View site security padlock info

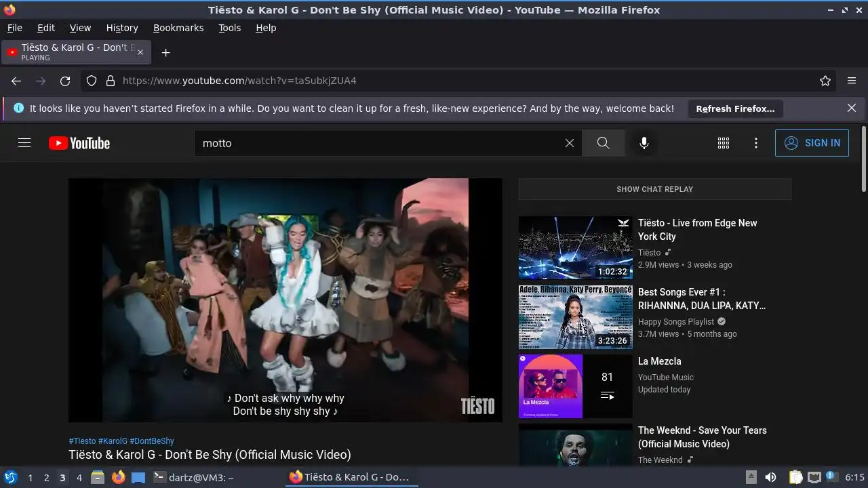(111, 81)
